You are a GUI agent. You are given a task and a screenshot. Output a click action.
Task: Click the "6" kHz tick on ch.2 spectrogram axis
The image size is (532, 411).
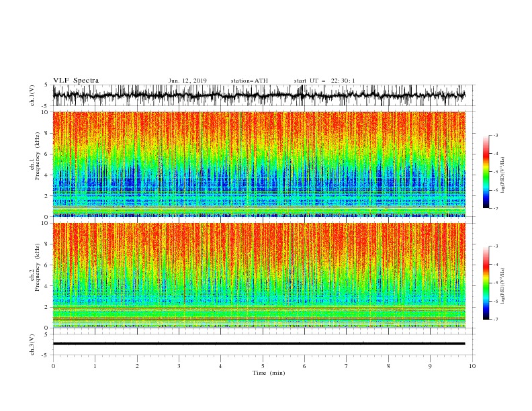pyautogui.click(x=46, y=265)
